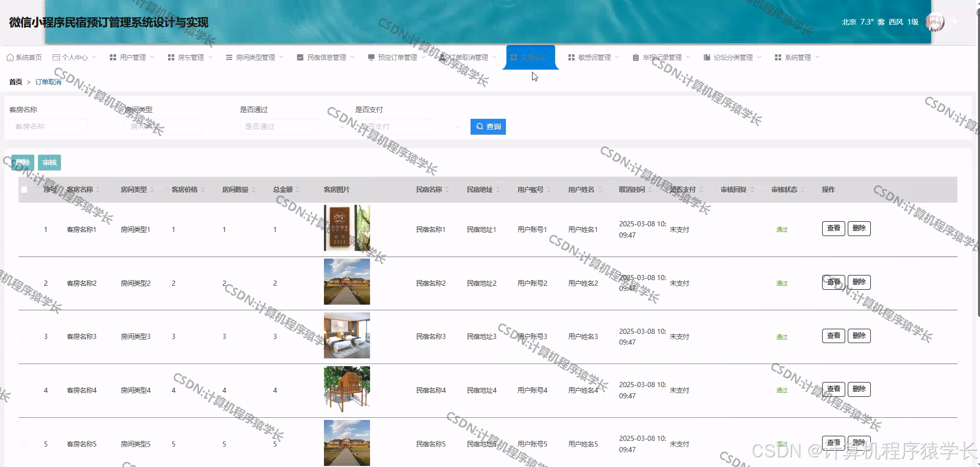Check the checkbox for row 客房名称4
The width and height of the screenshot is (980, 467).
pos(24,390)
